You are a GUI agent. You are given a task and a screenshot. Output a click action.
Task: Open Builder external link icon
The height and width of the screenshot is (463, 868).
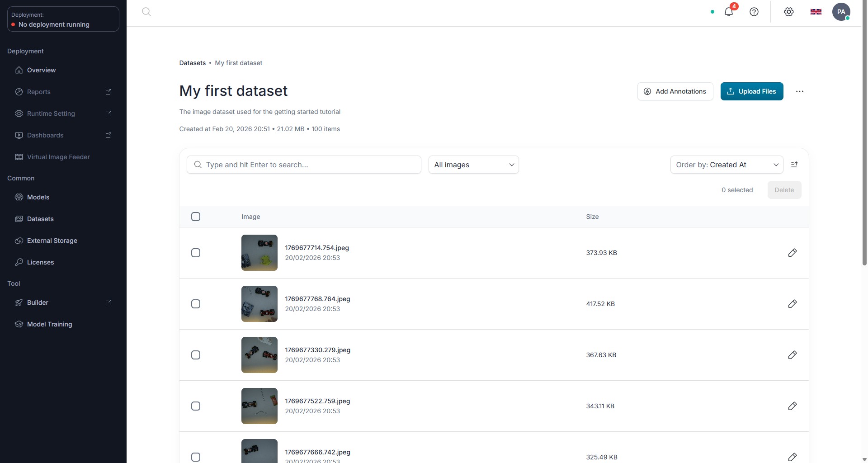[x=108, y=302]
